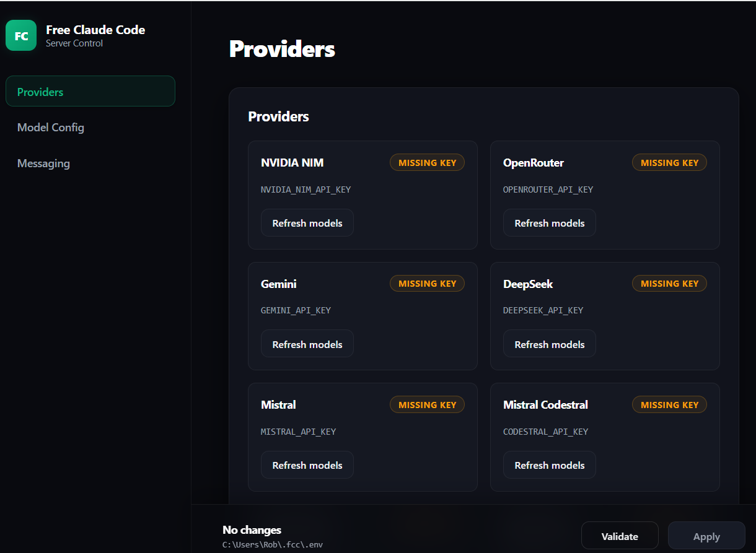Refresh models for DeepSeek
The image size is (756, 553).
[550, 344]
